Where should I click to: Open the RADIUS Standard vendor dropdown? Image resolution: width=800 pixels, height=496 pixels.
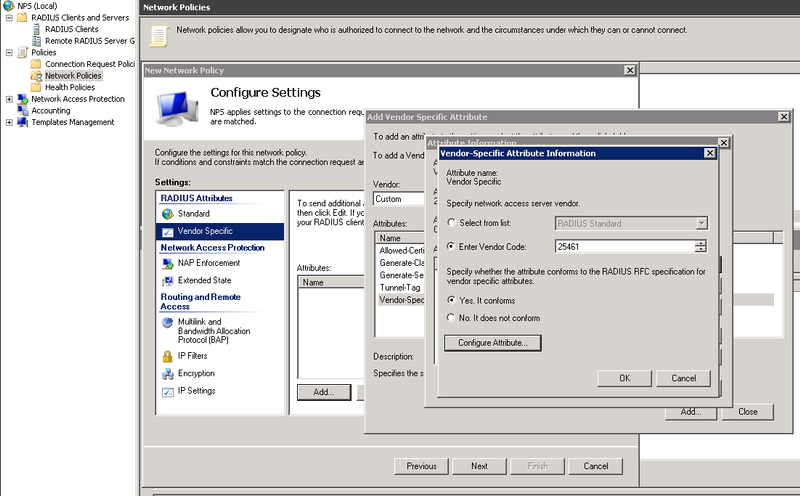coord(701,223)
